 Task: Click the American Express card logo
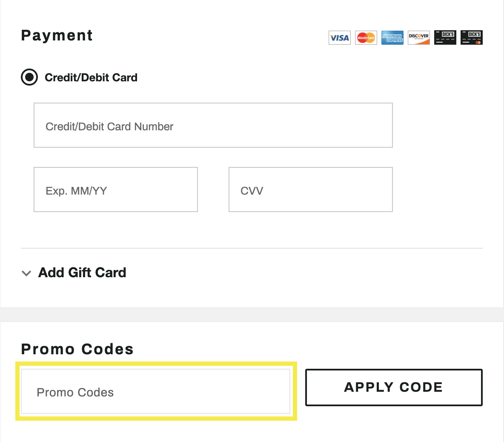[392, 37]
